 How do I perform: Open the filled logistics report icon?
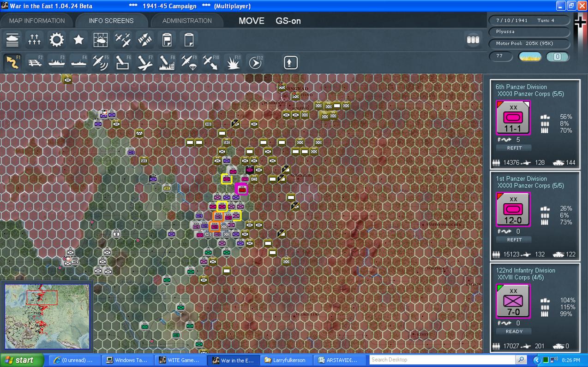pyautogui.click(x=167, y=40)
